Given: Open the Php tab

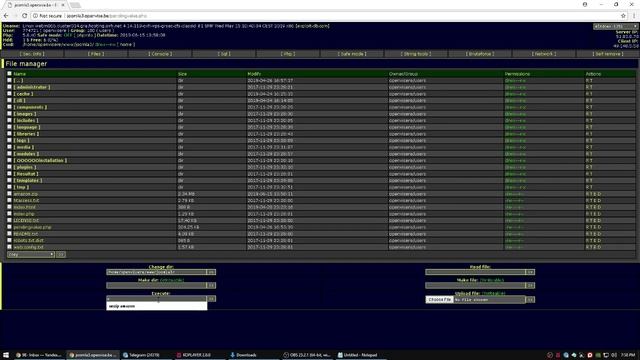Looking at the screenshot, I should 288,54.
